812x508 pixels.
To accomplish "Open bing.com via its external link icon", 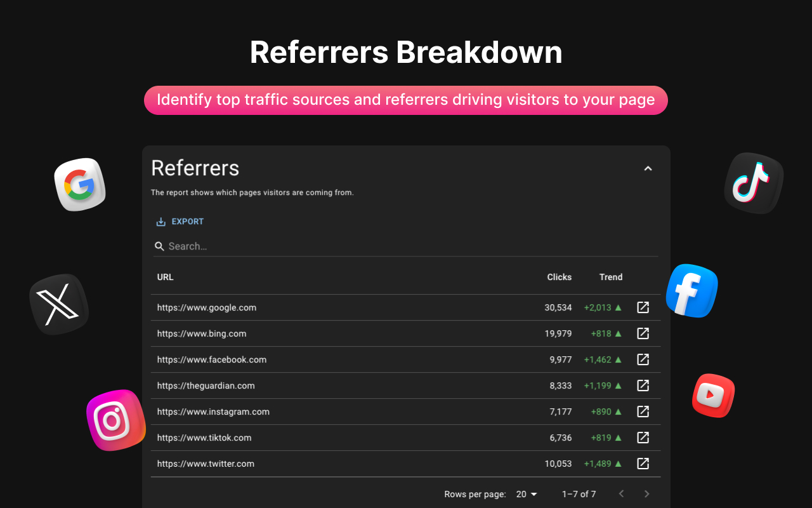I will pos(643,333).
